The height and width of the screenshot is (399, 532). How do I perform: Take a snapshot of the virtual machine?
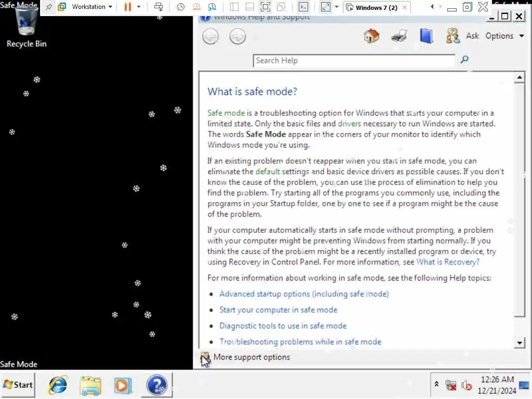(x=180, y=7)
